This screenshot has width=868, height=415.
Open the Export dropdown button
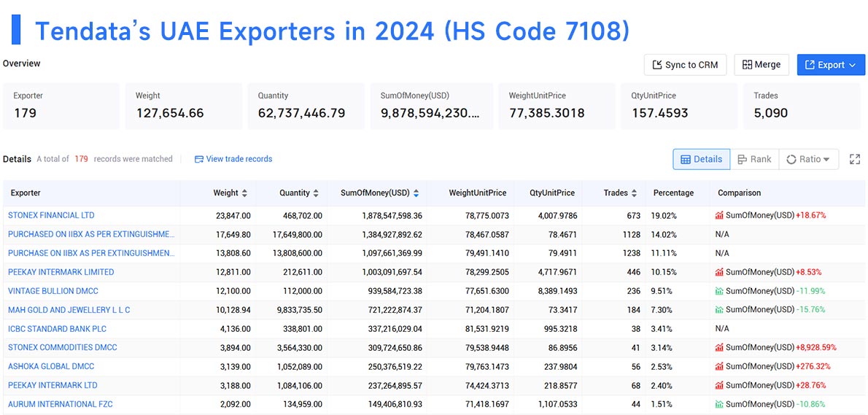coord(831,65)
